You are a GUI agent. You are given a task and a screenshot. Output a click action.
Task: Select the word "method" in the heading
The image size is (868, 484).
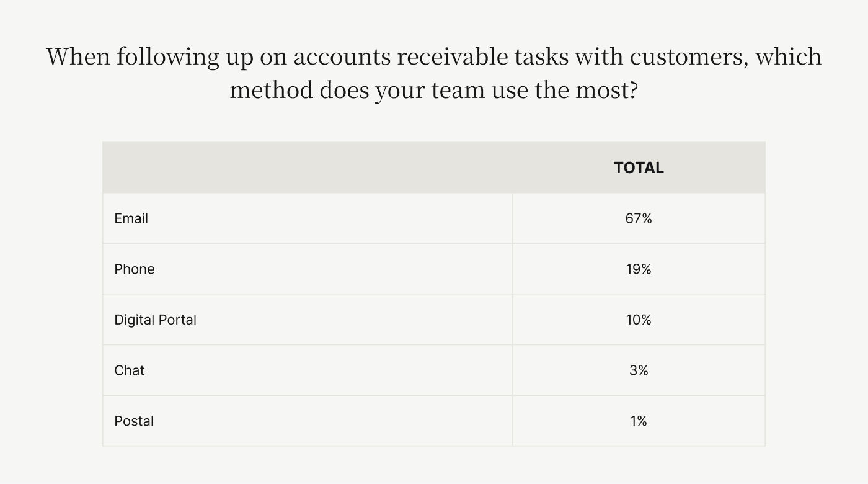tap(271, 90)
